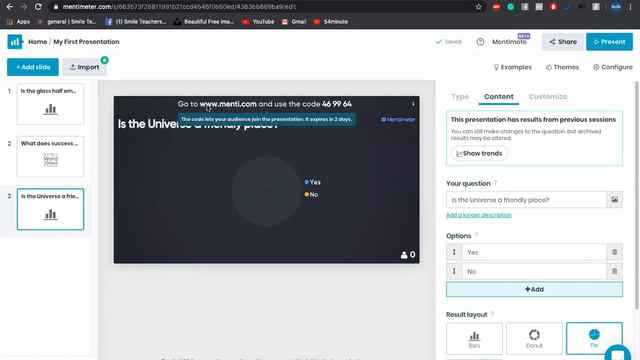This screenshot has height=360, width=640.
Task: Click reorder handle for No option
Action: [454, 271]
